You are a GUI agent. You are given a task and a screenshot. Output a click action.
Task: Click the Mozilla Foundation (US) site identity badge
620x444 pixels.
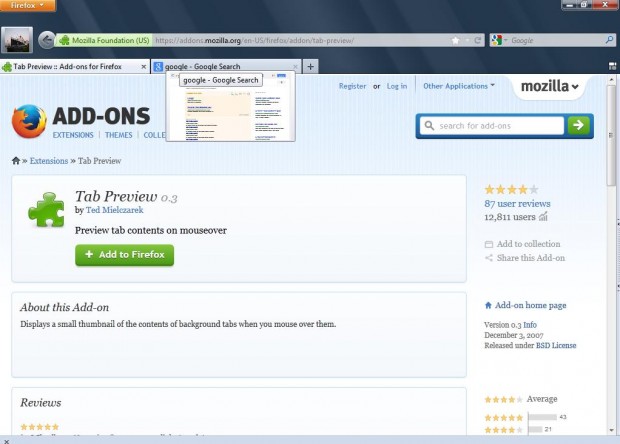(105, 40)
